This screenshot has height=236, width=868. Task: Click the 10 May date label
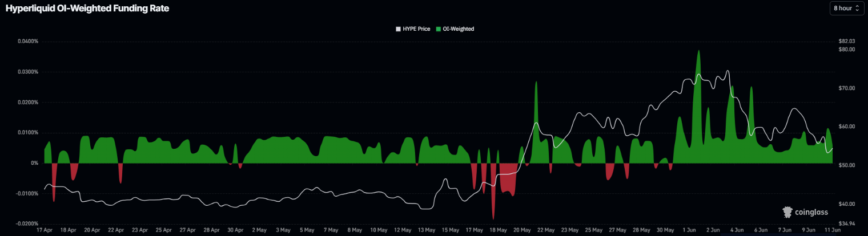coord(378,230)
